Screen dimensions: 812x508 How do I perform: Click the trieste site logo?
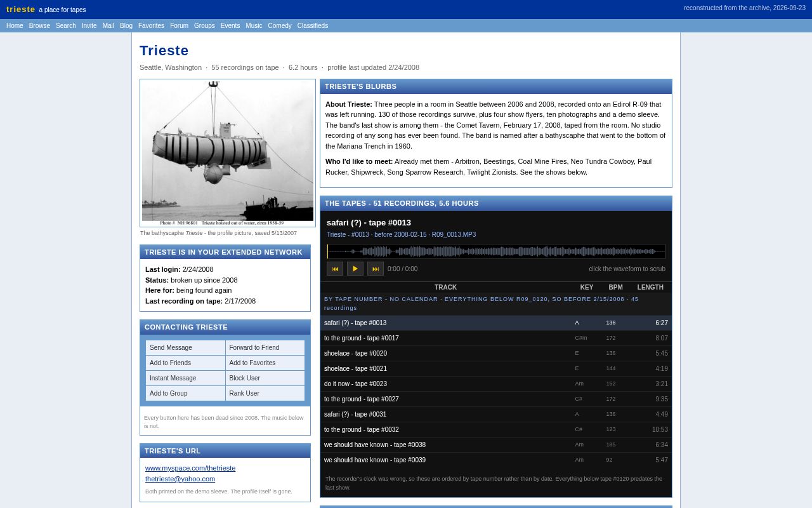21,10
